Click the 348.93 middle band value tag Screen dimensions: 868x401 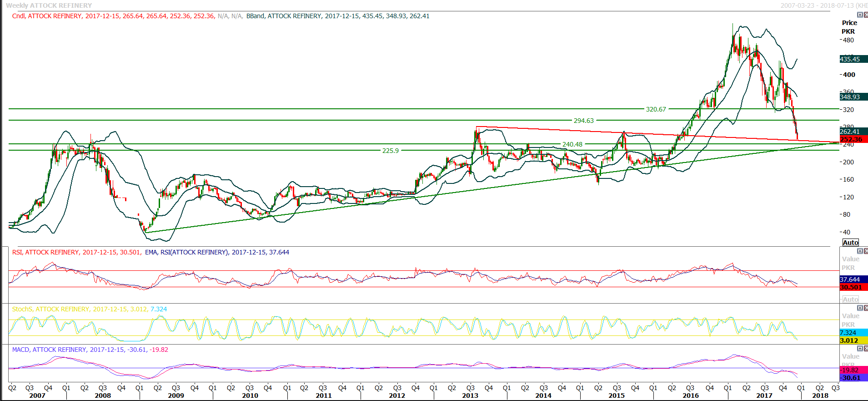[853, 97]
